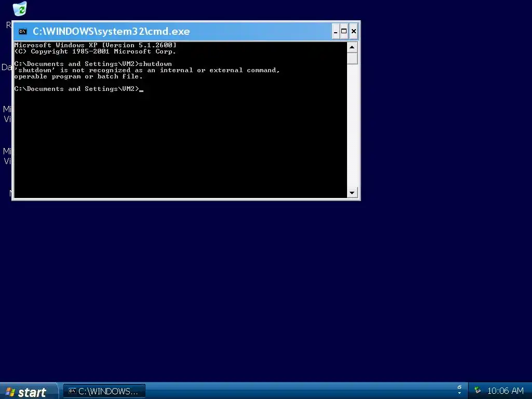This screenshot has width=532, height=399.
Task: Click the console scrollbar down arrow
Action: [352, 193]
